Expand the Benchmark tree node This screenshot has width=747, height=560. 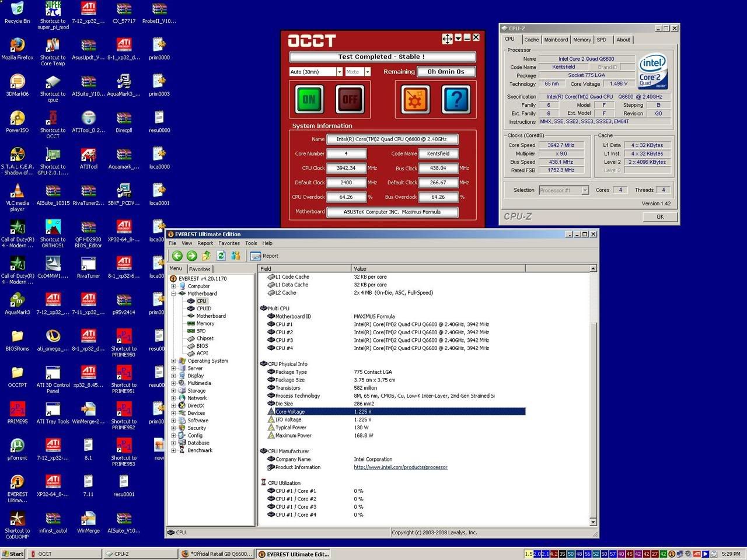173,451
